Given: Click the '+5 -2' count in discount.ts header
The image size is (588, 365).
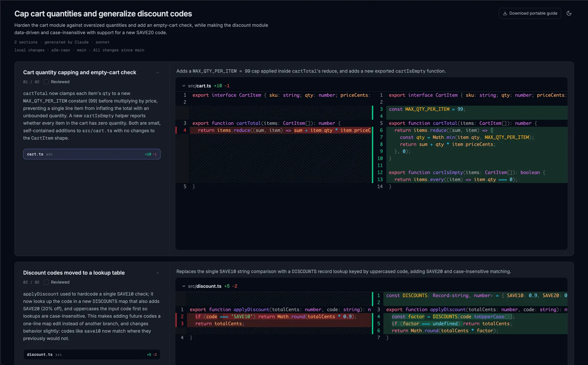Looking at the screenshot, I should (x=231, y=286).
